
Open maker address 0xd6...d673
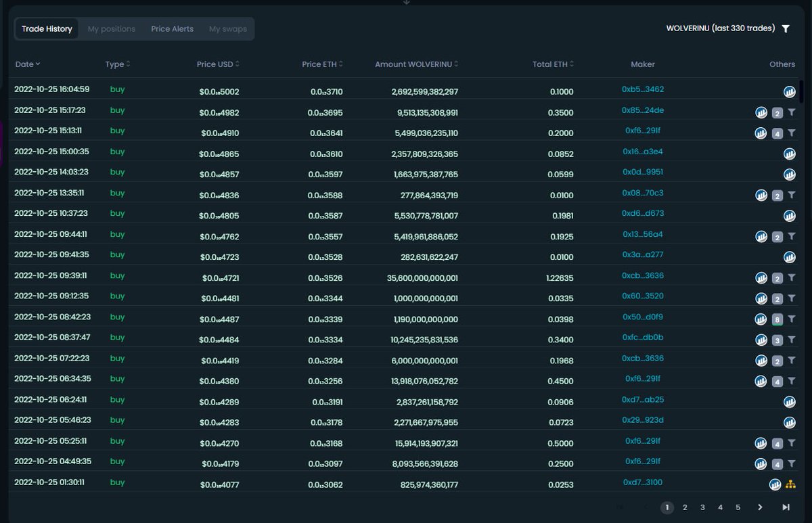(x=643, y=213)
